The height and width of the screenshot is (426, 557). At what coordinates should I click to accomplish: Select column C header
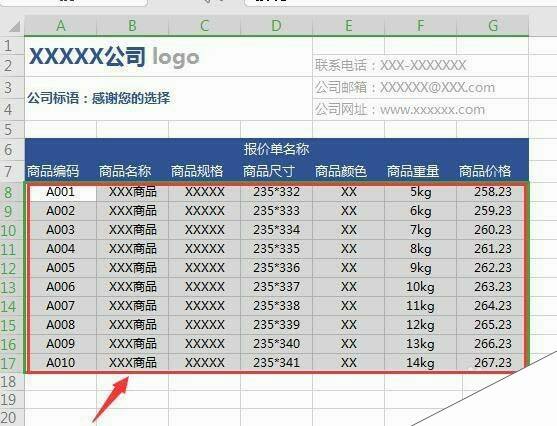(205, 26)
